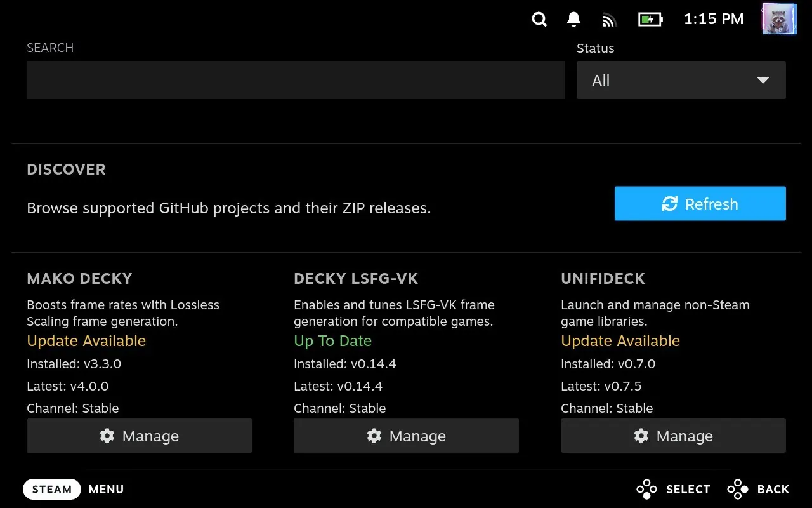Viewport: 812px width, 508px height.
Task: Click Decky LSFG-VK's Channel: Stable text
Action: coord(340,408)
